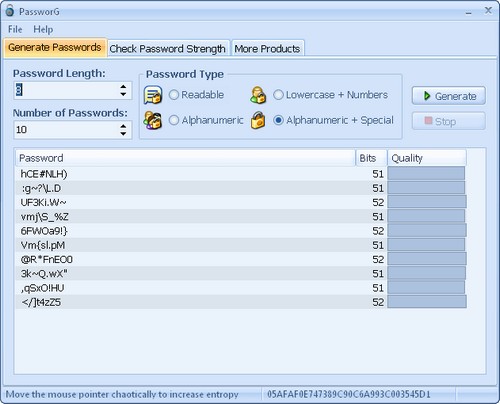Open the File menu
Image resolution: width=500 pixels, height=404 pixels.
pyautogui.click(x=15, y=29)
